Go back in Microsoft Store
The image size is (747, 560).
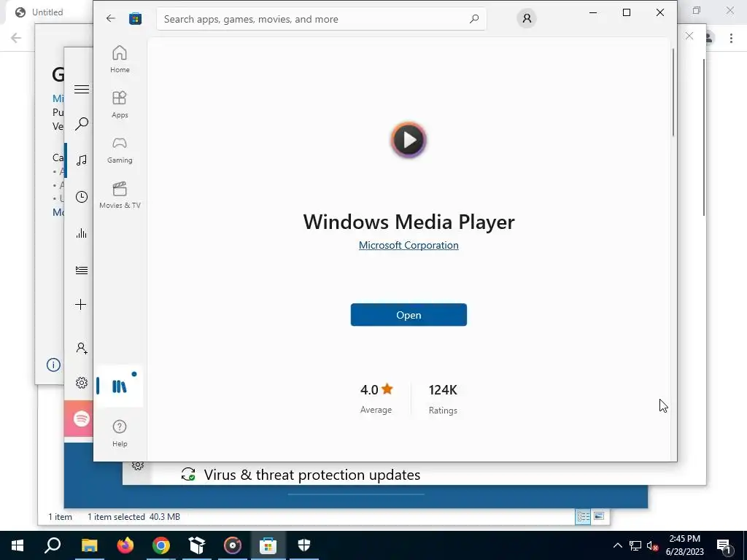coord(111,18)
